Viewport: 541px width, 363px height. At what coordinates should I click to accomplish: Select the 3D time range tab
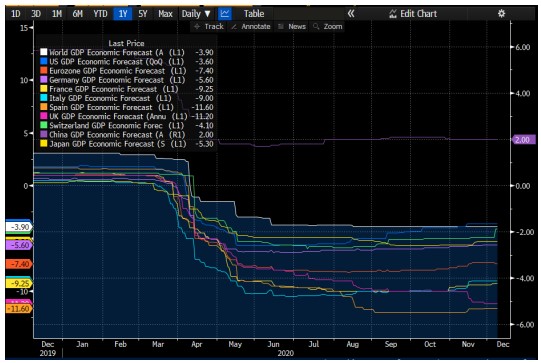(x=36, y=14)
